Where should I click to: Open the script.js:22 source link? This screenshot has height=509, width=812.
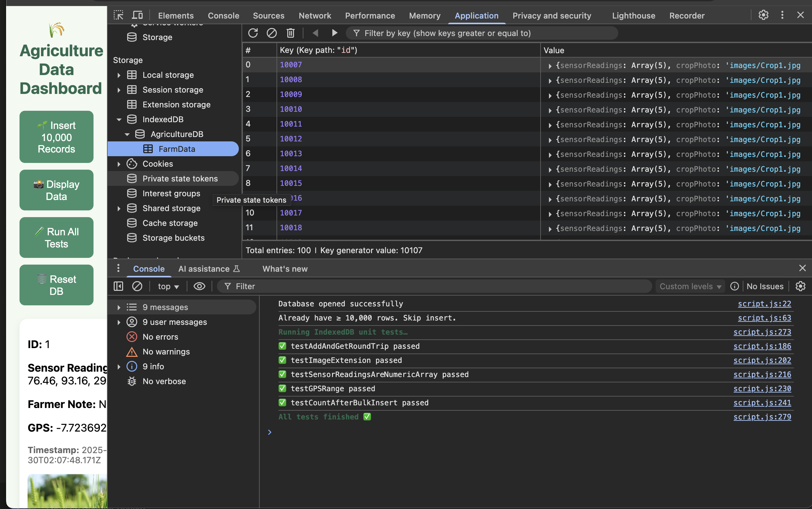coord(764,304)
